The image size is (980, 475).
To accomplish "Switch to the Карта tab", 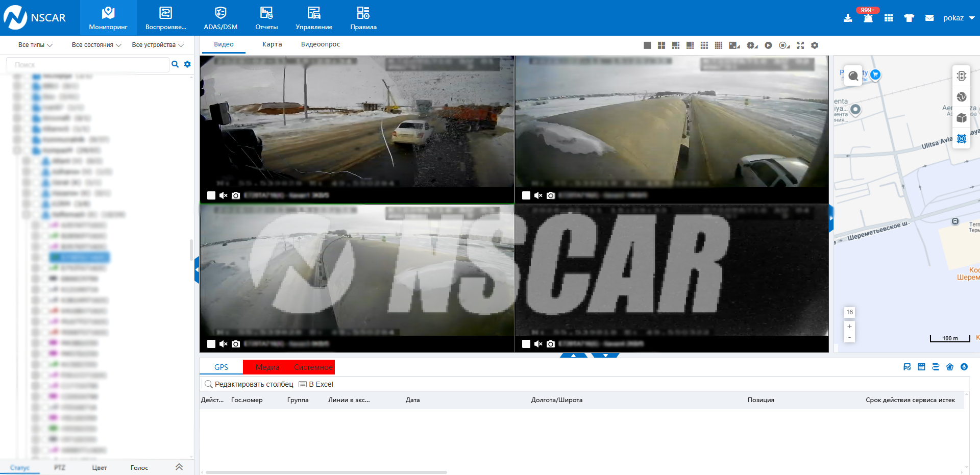I will click(x=272, y=44).
